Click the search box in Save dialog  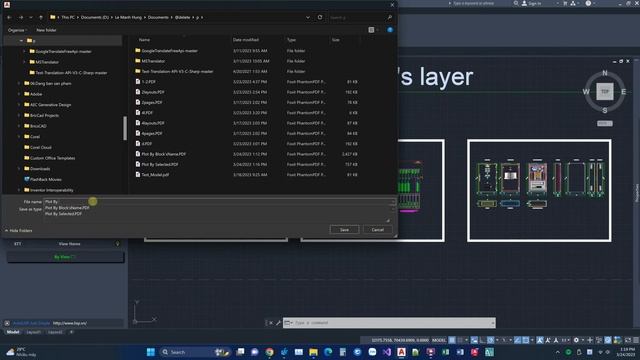tap(357, 18)
